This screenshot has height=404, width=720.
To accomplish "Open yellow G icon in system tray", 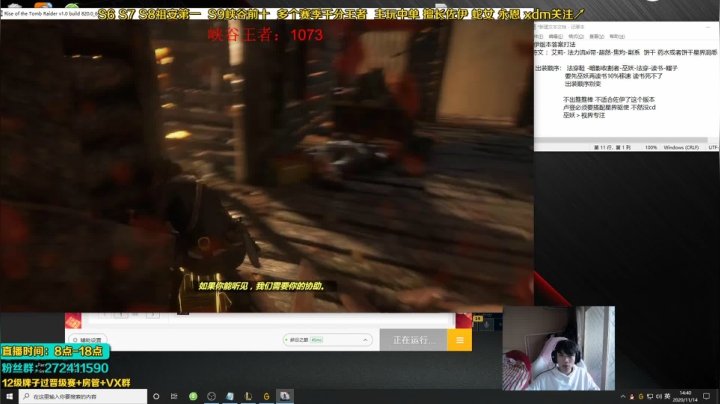I will click(641, 396).
